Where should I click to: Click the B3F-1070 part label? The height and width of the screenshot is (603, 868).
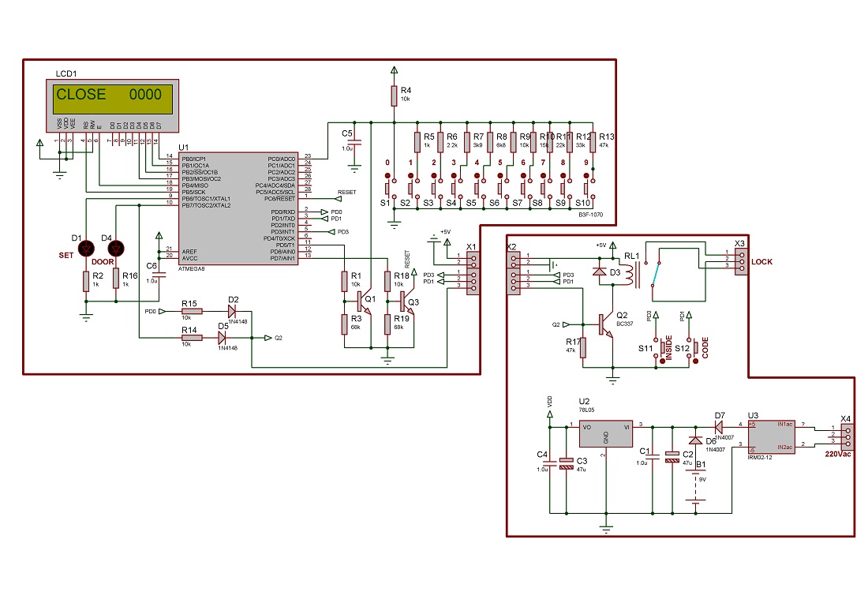pos(591,215)
